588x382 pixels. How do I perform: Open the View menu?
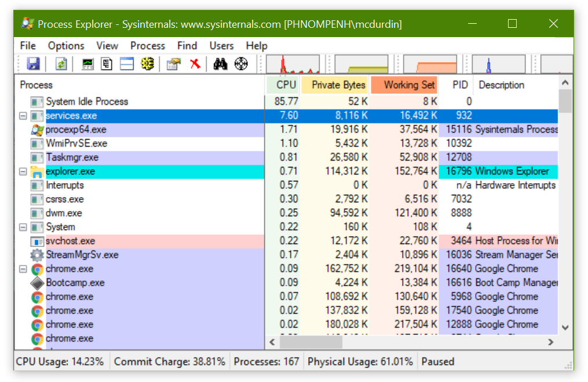tap(107, 46)
